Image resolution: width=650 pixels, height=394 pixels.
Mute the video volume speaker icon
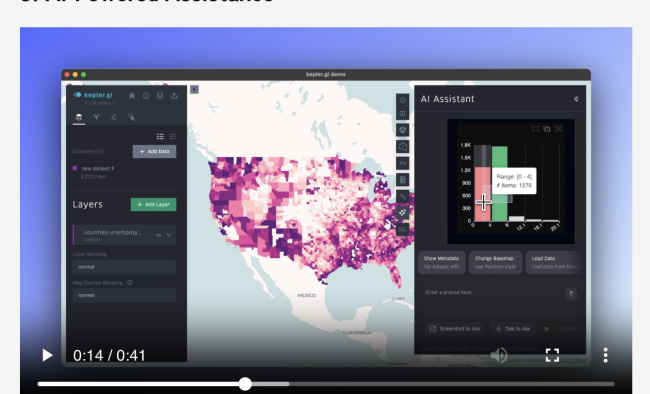pos(499,355)
